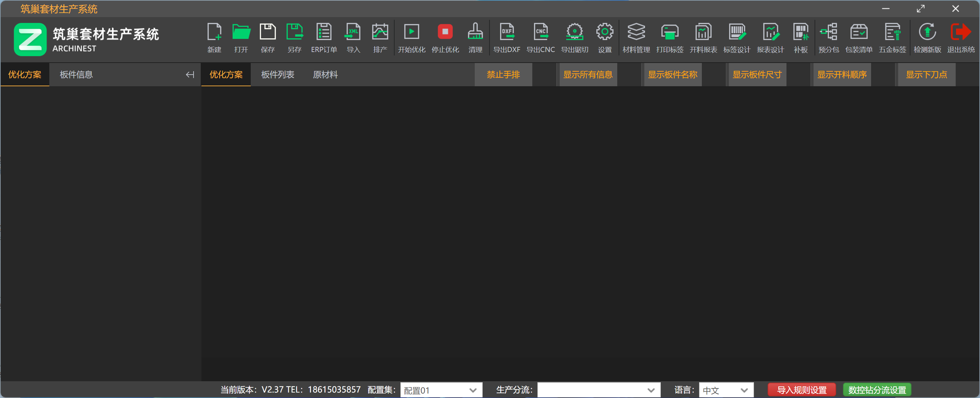Click the 打印标签 print label icon
The width and height of the screenshot is (980, 398).
[670, 32]
